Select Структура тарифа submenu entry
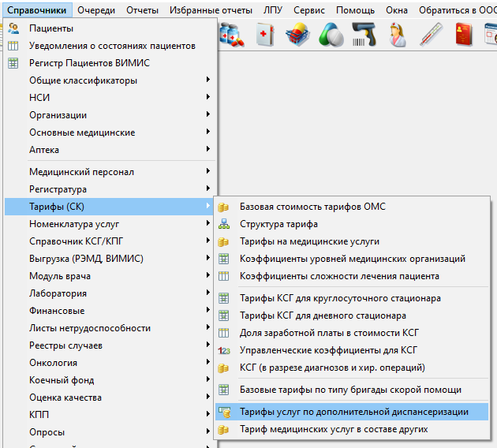This screenshot has width=497, height=448. point(279,224)
